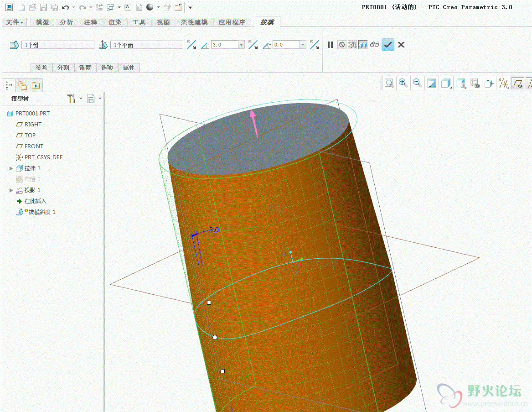
Task: Click the glasses feature preview icon
Action: [375, 45]
